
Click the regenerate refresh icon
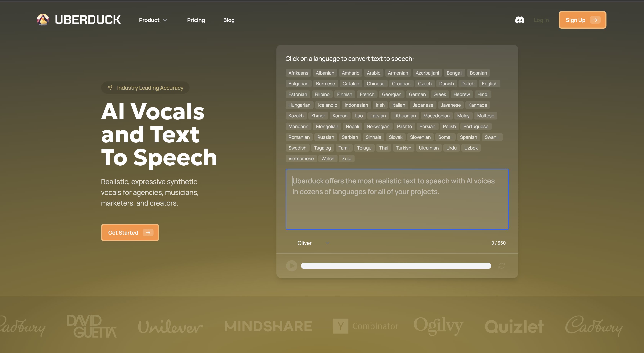pyautogui.click(x=502, y=266)
